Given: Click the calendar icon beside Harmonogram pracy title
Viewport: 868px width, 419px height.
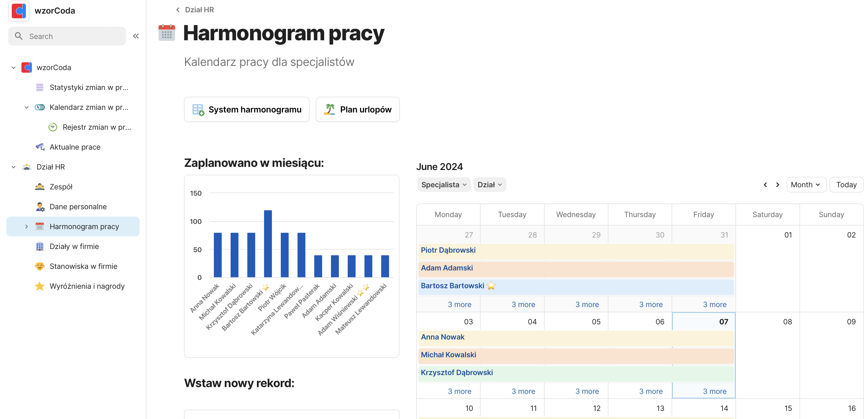Looking at the screenshot, I should tap(167, 33).
